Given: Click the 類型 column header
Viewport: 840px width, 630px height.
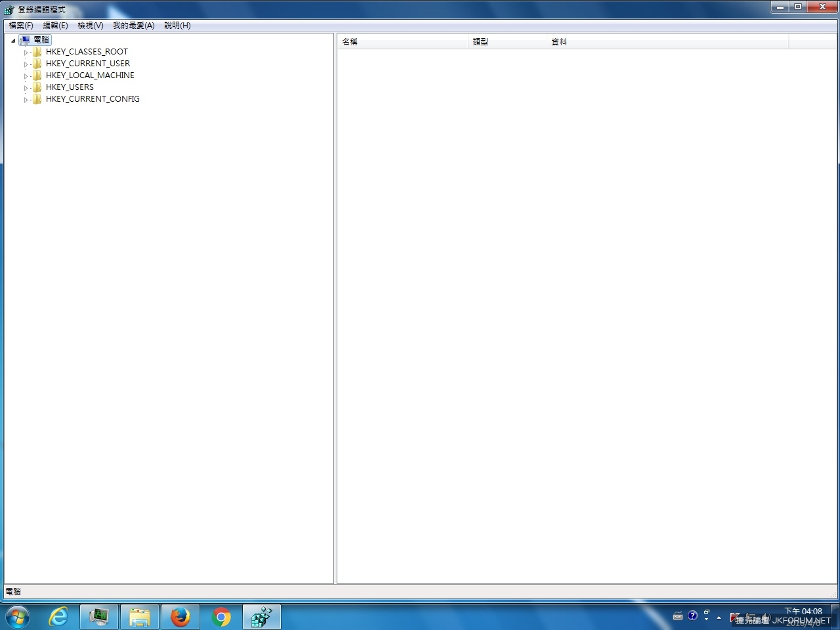Looking at the screenshot, I should pos(507,42).
